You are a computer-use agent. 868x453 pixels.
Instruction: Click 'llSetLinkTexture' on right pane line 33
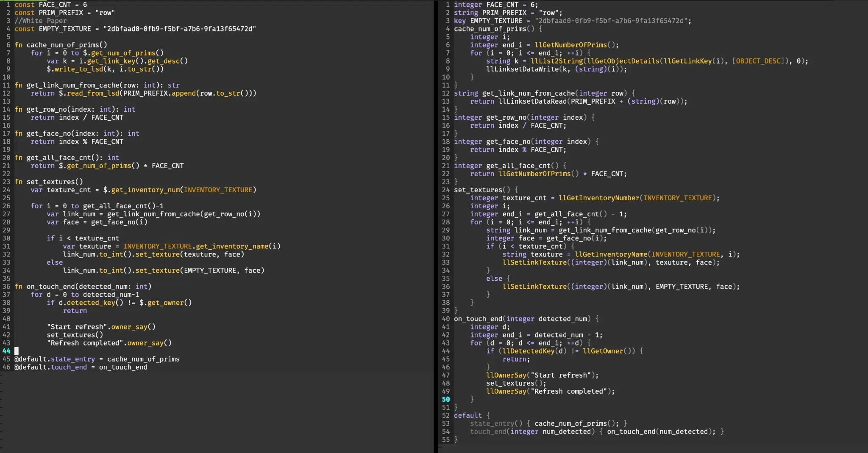pyautogui.click(x=534, y=262)
